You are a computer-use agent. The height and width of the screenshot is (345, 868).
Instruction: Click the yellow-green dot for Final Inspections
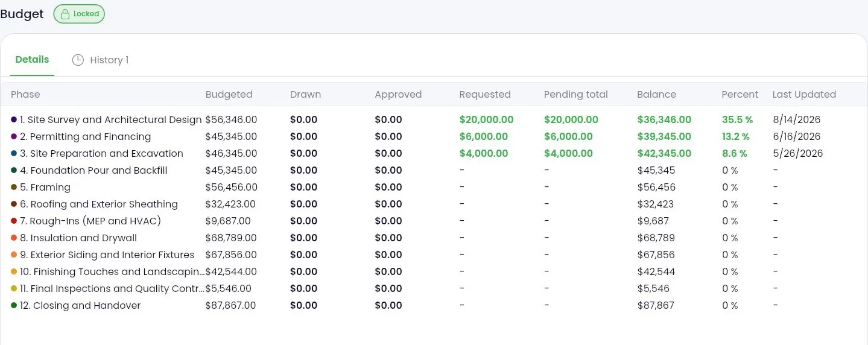click(x=14, y=288)
